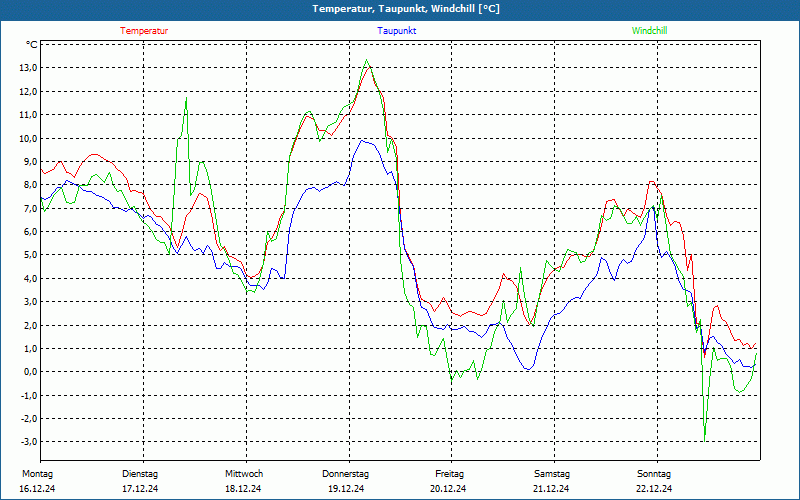This screenshot has width=800, height=500.
Task: Click the green Windchill legend label
Action: tap(650, 31)
